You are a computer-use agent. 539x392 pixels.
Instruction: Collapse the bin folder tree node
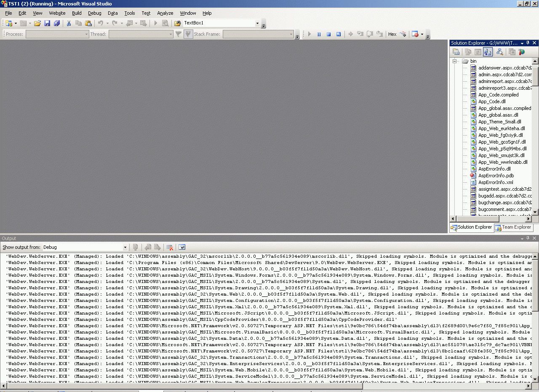coord(455,61)
